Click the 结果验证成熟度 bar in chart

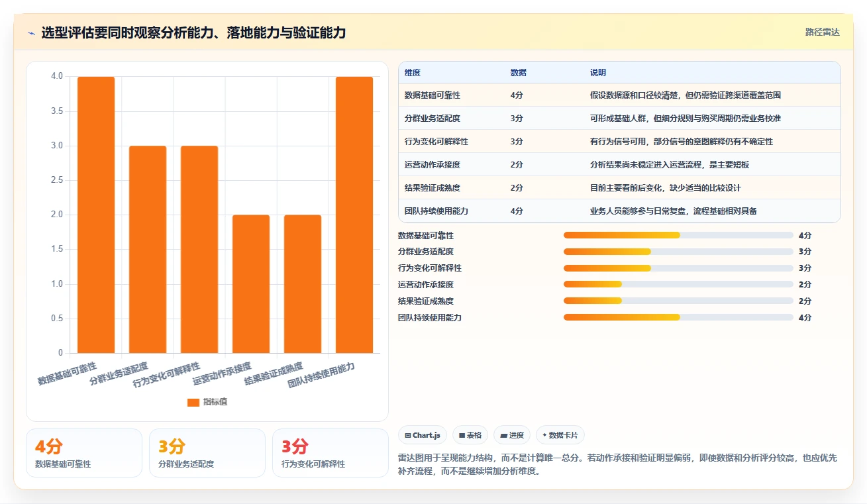pyautogui.click(x=303, y=284)
